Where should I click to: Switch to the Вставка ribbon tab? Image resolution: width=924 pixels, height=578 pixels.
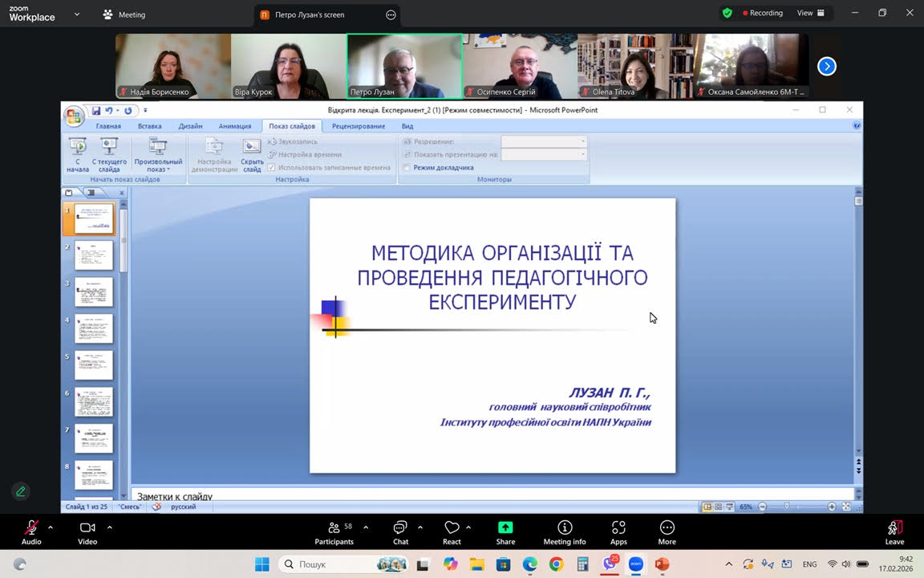(x=149, y=126)
